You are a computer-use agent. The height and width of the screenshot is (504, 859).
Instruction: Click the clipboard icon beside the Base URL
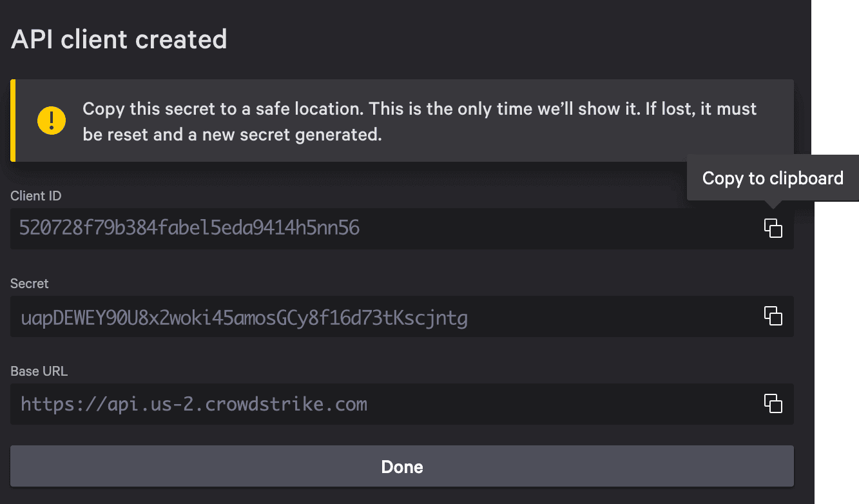pyautogui.click(x=773, y=404)
